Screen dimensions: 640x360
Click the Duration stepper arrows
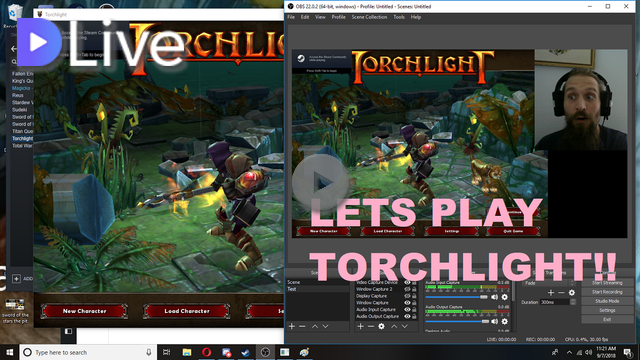coord(573,302)
